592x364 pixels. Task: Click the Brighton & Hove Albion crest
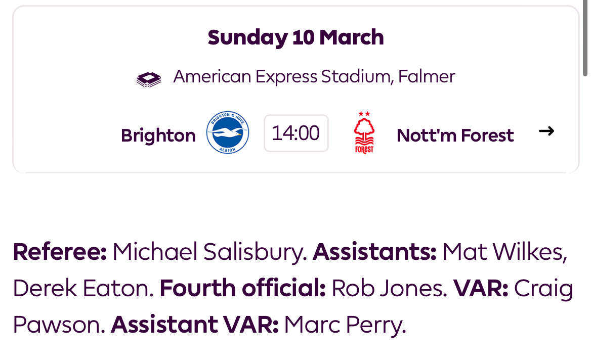pos(228,132)
